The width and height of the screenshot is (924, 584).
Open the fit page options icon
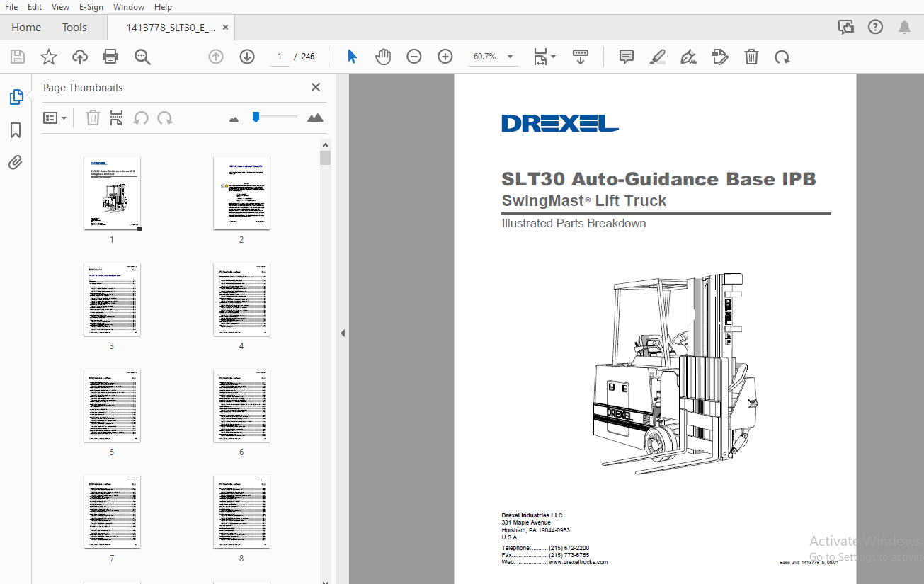[540, 57]
